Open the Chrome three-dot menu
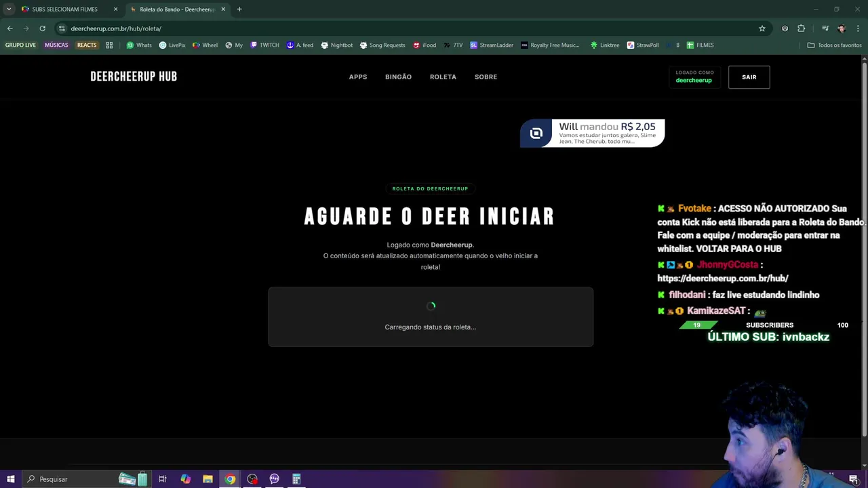868x488 pixels. point(858,28)
